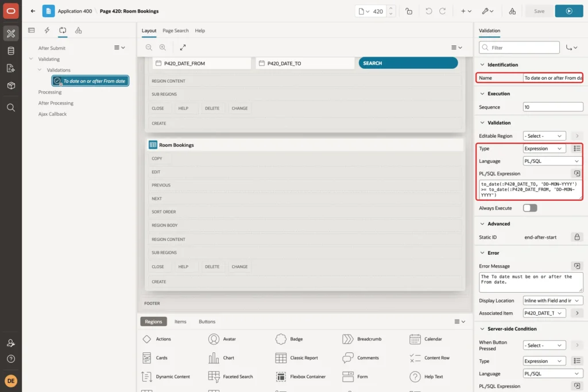Open validation Type quick pick list icon
The width and height of the screenshot is (588, 392).
tap(577, 149)
